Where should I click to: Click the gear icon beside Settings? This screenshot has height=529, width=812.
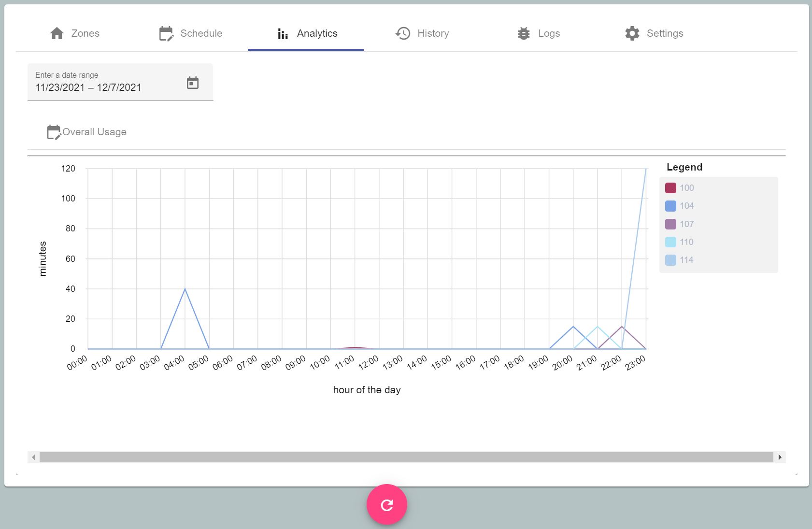[x=632, y=33]
